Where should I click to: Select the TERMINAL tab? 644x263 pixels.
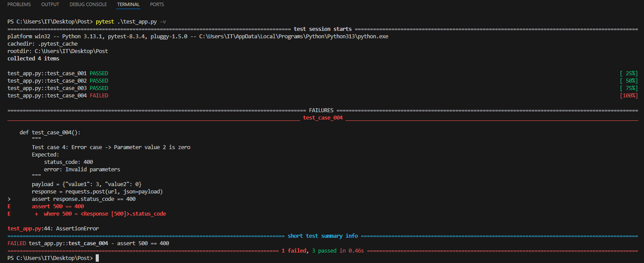pyautogui.click(x=128, y=4)
